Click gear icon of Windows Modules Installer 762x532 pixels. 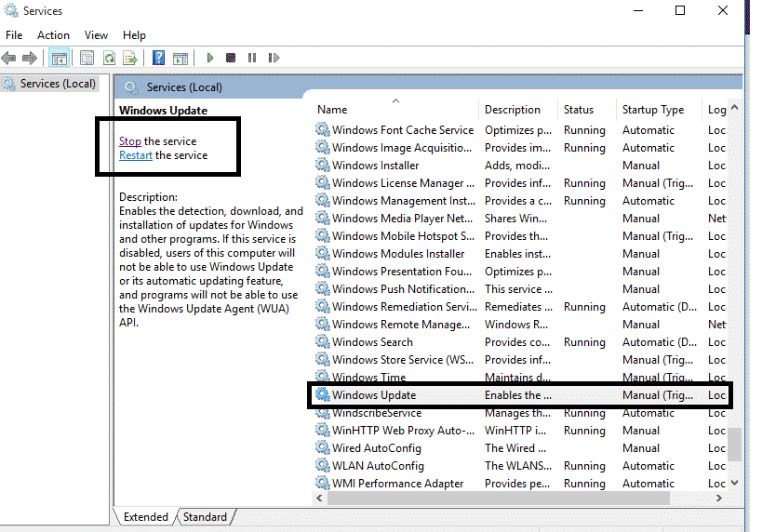click(x=322, y=254)
